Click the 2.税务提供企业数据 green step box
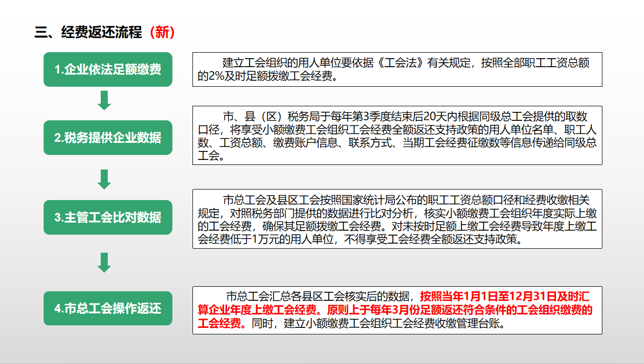Screen dimensions: 644x364 click(108, 137)
